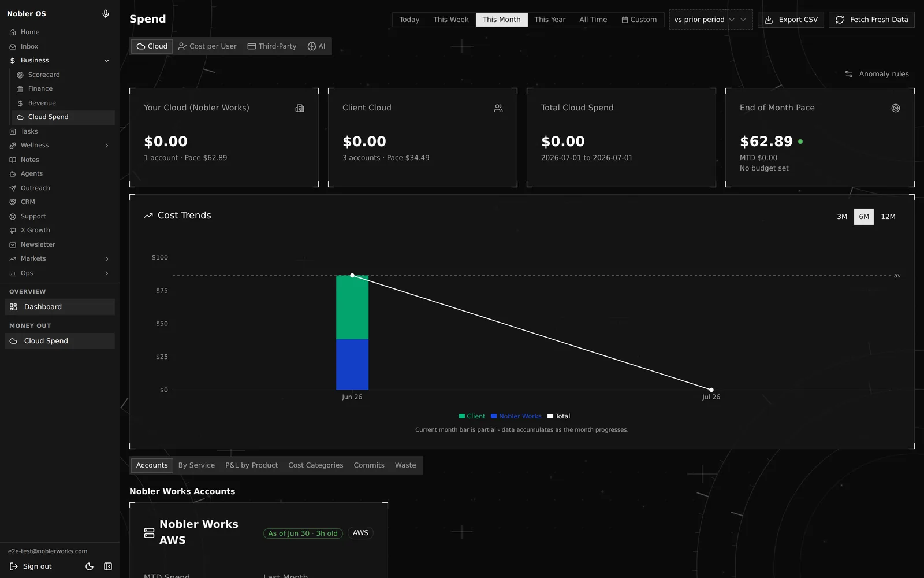This screenshot has width=924, height=578.
Task: Switch to the Cost Categories tab
Action: [x=315, y=465]
